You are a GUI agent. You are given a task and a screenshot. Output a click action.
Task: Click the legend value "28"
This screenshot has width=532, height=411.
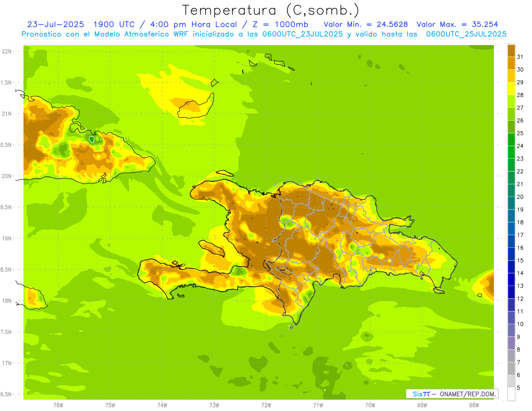(x=520, y=95)
